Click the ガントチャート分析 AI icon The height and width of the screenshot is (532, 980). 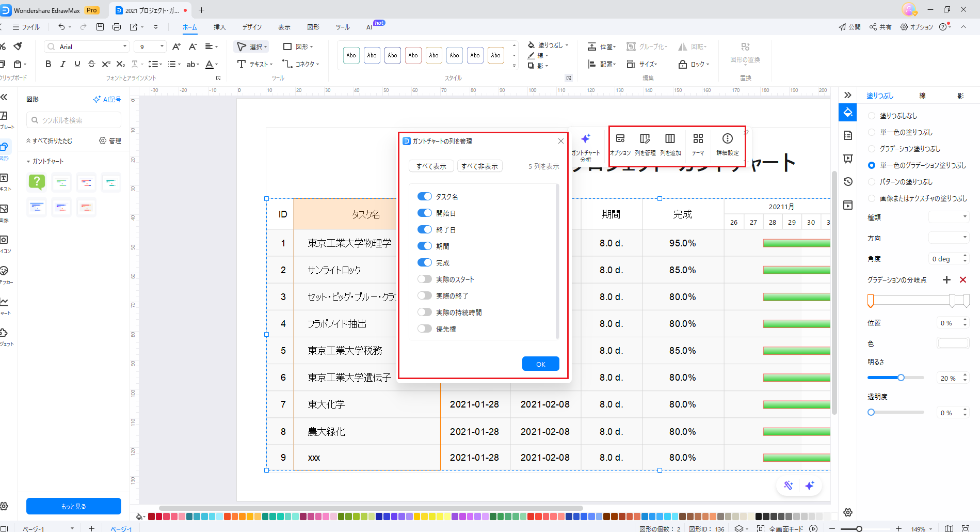585,139
